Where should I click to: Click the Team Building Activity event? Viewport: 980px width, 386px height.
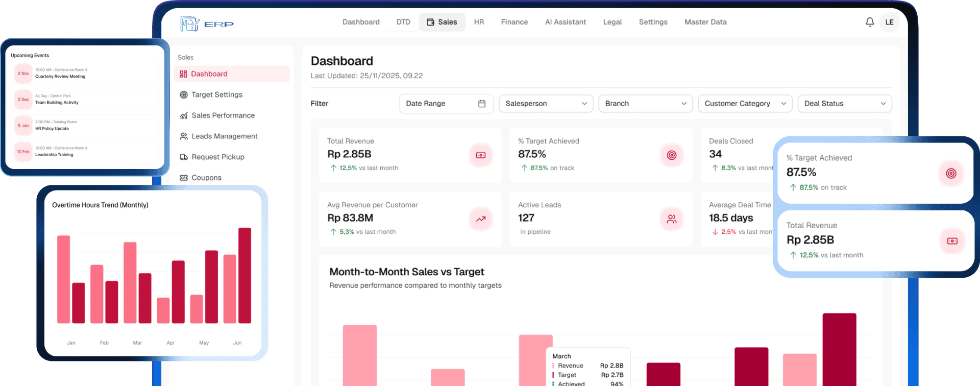(x=85, y=100)
